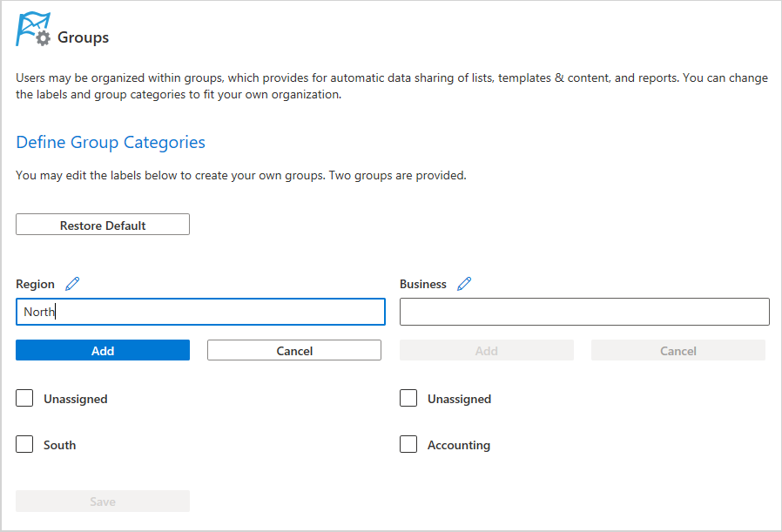Enable the Unassigned checkbox under Business
Screen dimensions: 782x532
[x=408, y=399]
